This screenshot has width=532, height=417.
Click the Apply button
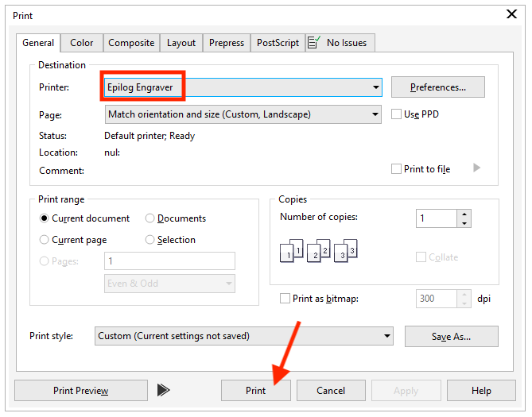(406, 391)
